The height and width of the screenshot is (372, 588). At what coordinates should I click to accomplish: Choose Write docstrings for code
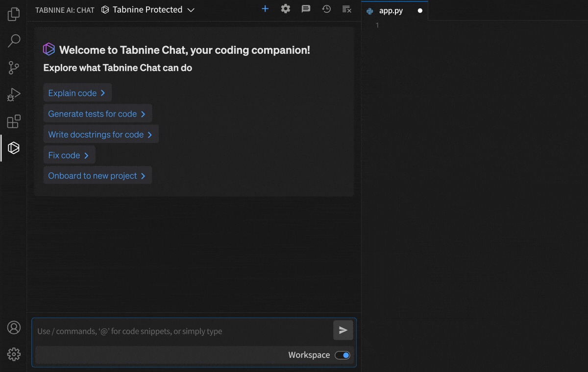[100, 135]
